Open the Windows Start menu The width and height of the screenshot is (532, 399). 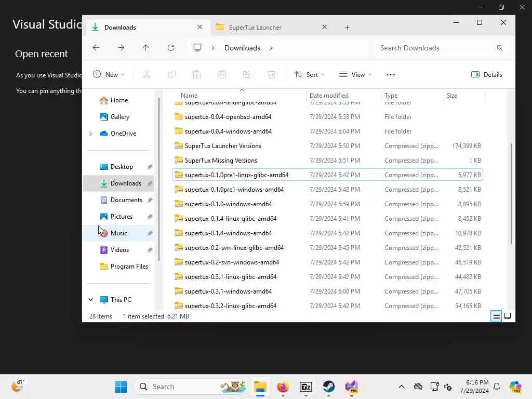point(121,387)
